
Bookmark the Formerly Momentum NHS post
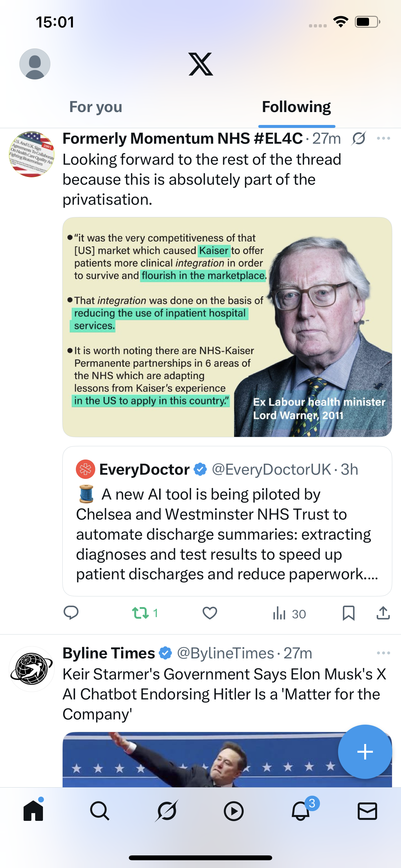tap(348, 613)
